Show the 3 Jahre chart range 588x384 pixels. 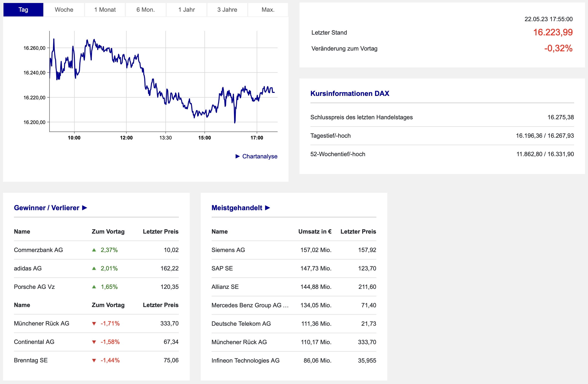point(227,10)
